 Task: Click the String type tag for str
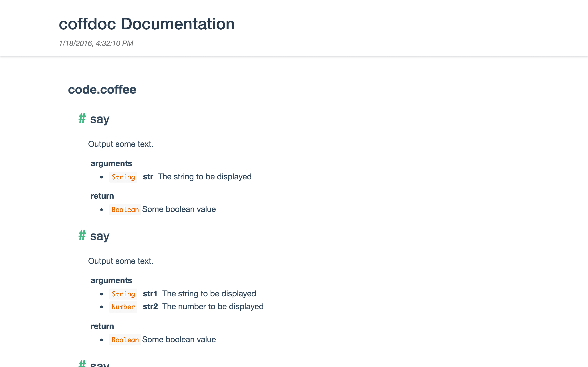pyautogui.click(x=123, y=177)
